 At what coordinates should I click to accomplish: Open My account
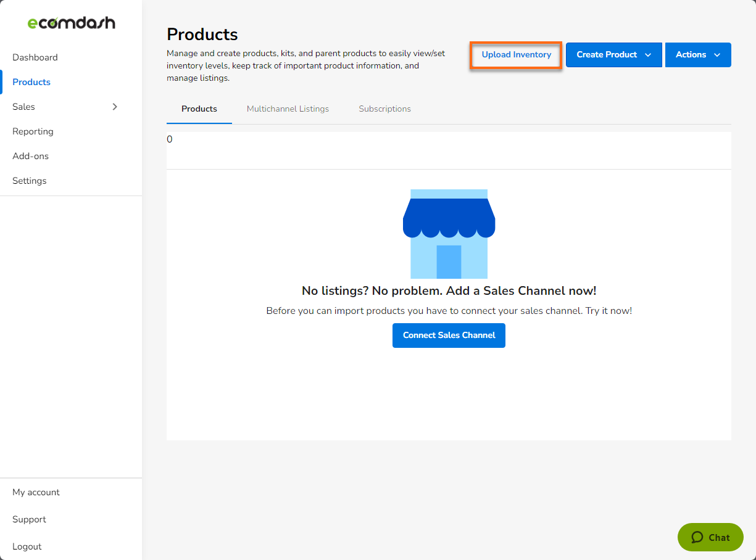[x=36, y=492]
